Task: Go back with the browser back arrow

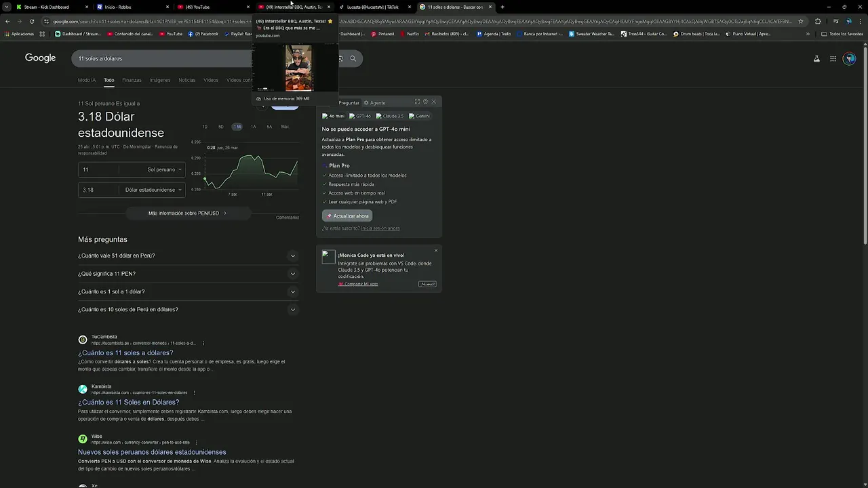Action: pos(7,22)
